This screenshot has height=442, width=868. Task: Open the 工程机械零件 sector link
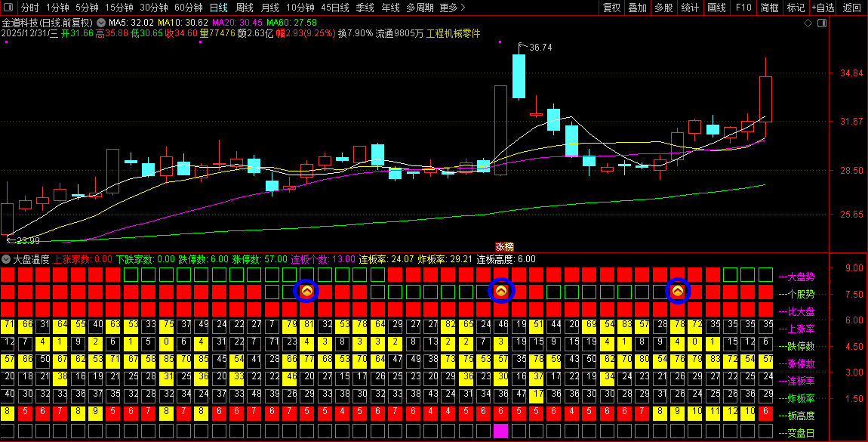click(453, 33)
